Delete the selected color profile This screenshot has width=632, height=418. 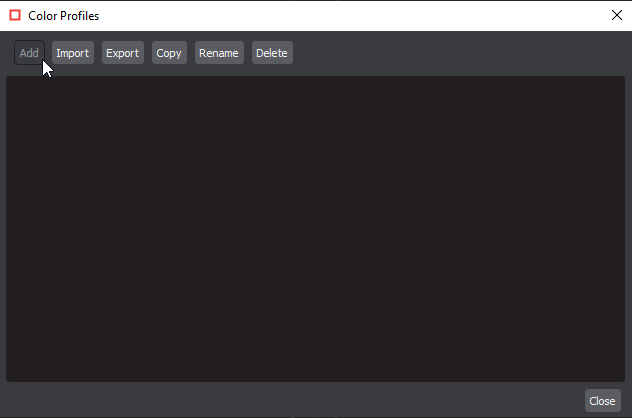272,53
